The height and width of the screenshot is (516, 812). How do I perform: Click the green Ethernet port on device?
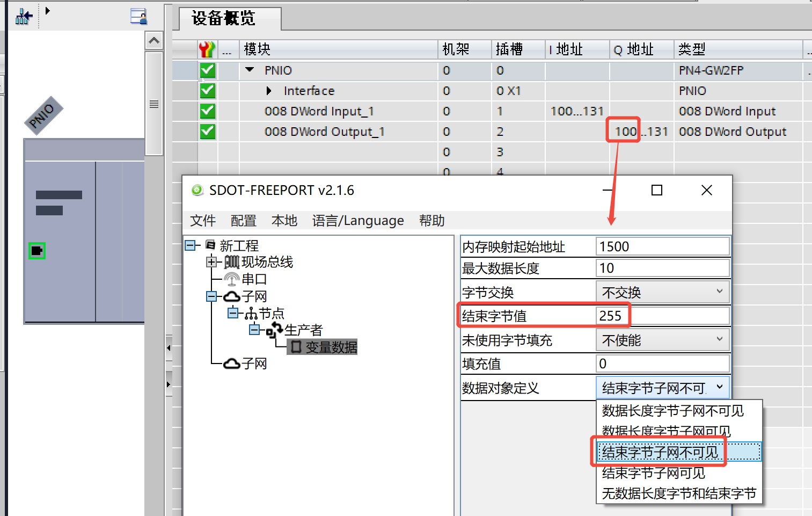click(37, 251)
